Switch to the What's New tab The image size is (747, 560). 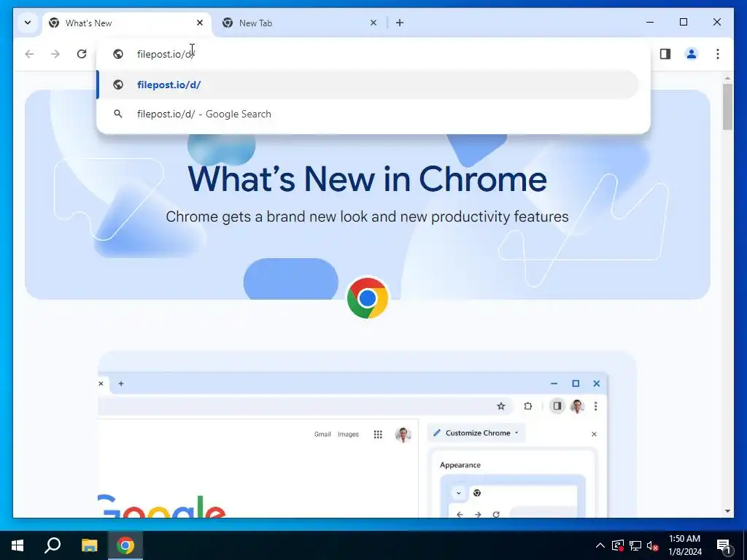click(127, 23)
